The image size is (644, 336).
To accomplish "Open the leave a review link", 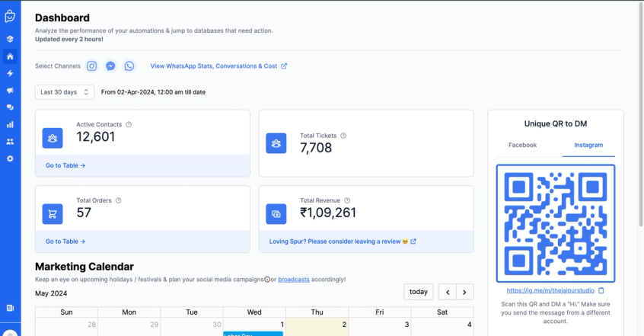I will 343,242.
